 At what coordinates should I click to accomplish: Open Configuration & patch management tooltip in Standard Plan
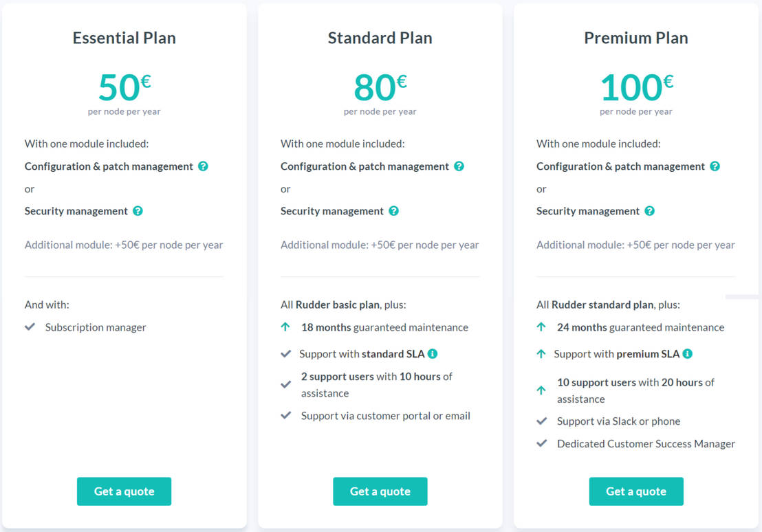(x=459, y=166)
